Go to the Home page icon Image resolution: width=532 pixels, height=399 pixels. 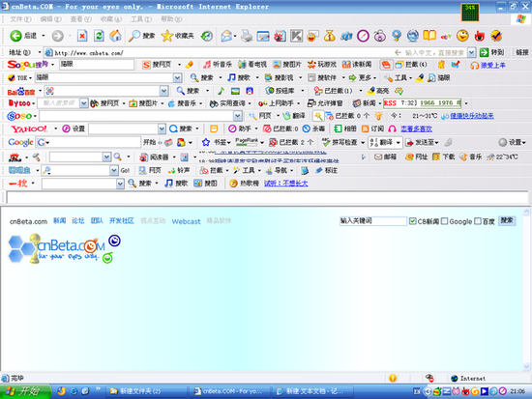[x=115, y=36]
